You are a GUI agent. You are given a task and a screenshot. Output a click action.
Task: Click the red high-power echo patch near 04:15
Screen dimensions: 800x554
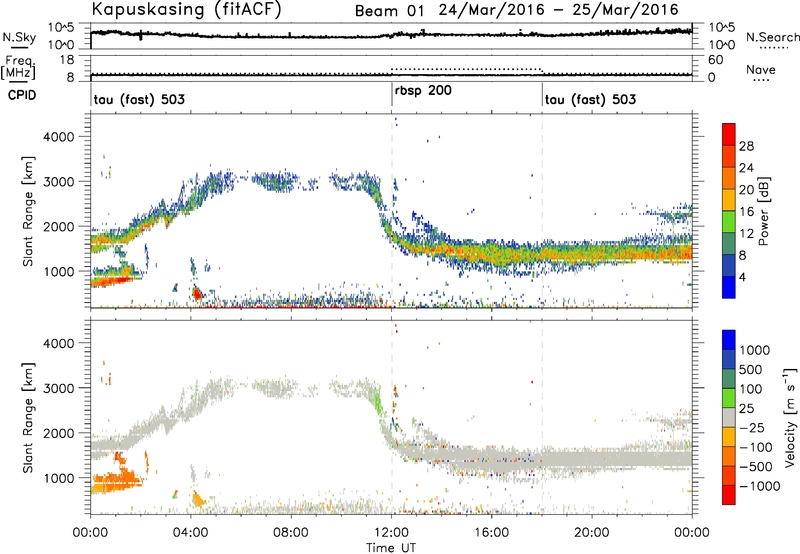point(197,294)
